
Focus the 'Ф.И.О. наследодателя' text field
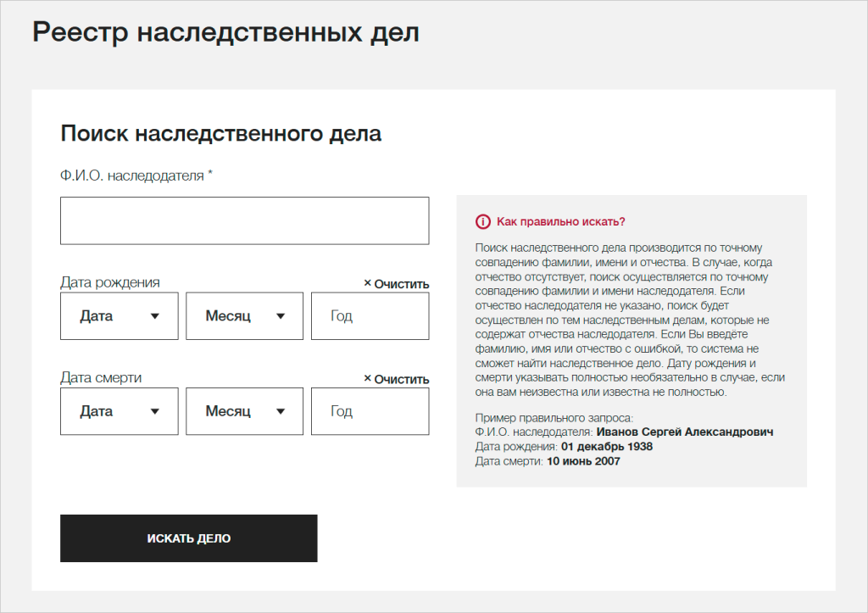tap(244, 220)
